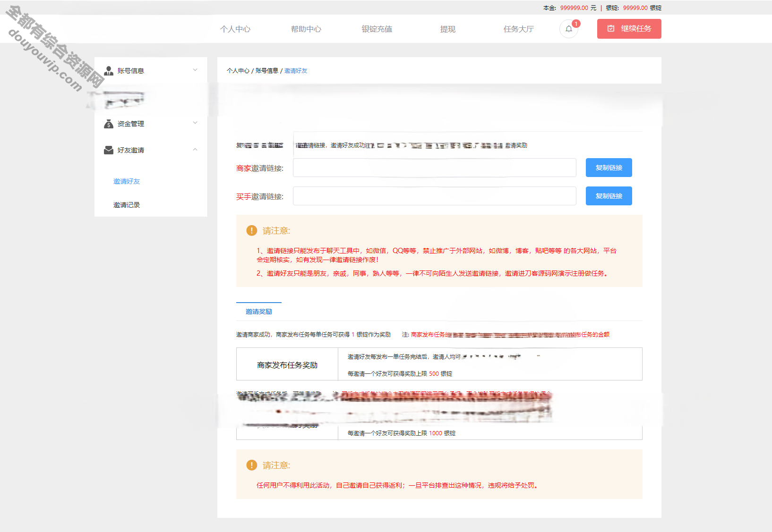The height and width of the screenshot is (532, 772).
Task: Click the 商家邀请链接 field label
Action: (260, 169)
